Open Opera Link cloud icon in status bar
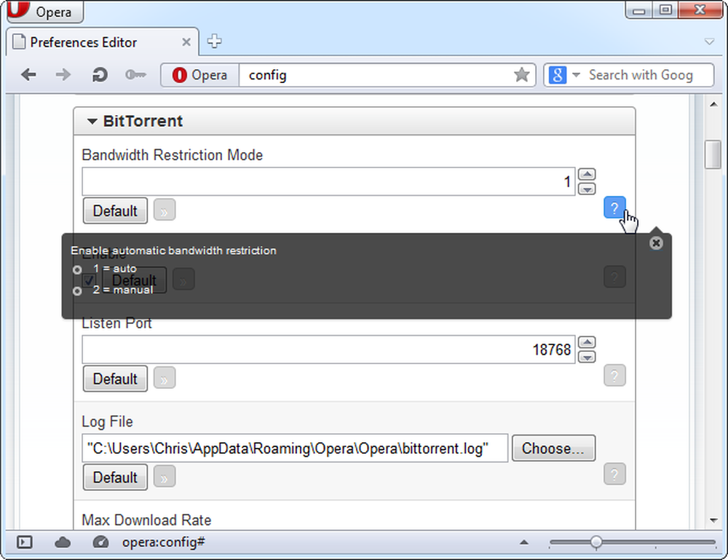Viewport: 728px width, 560px height. click(x=63, y=543)
